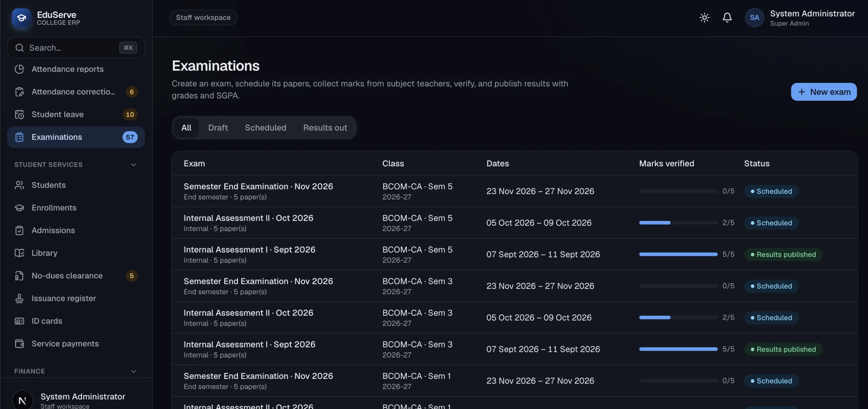Switch to the Results out tab
This screenshot has height=409, width=868.
click(325, 128)
